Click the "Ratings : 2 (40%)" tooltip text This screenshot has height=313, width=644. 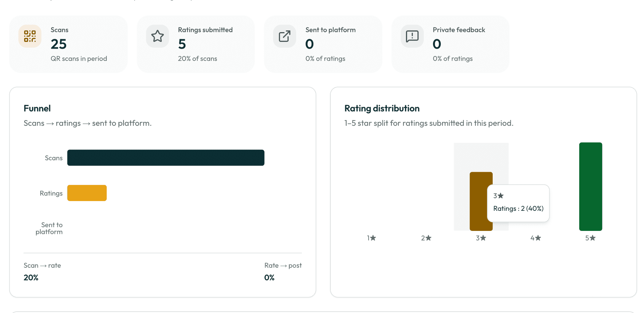(518, 208)
